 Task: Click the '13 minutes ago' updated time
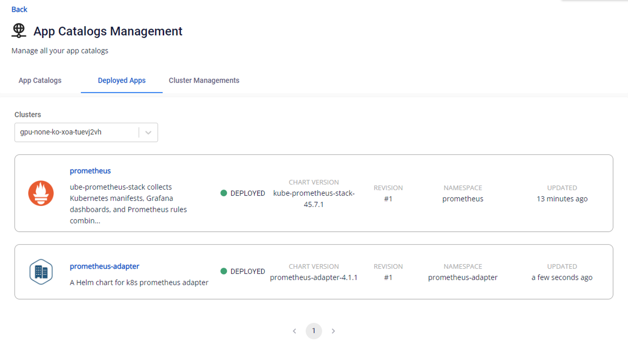562,199
